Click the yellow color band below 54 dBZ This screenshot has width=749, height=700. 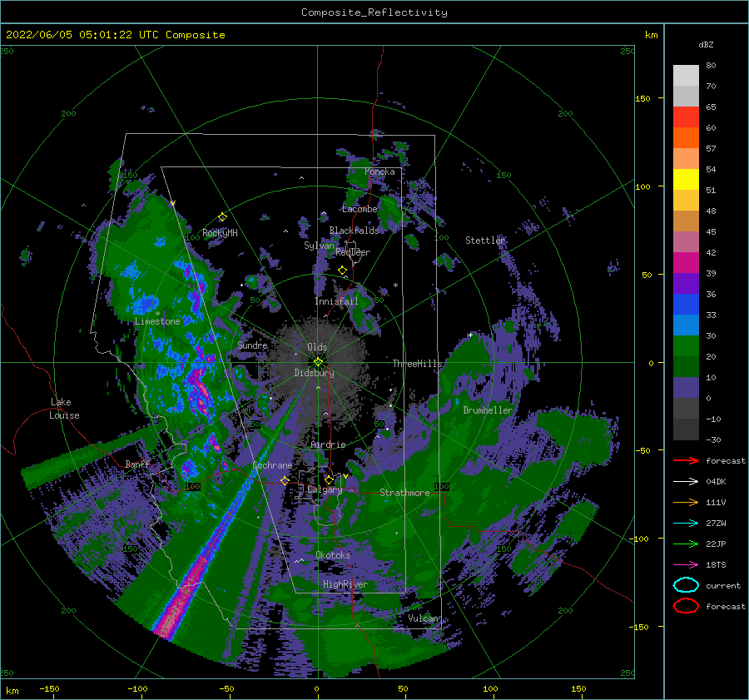click(686, 180)
